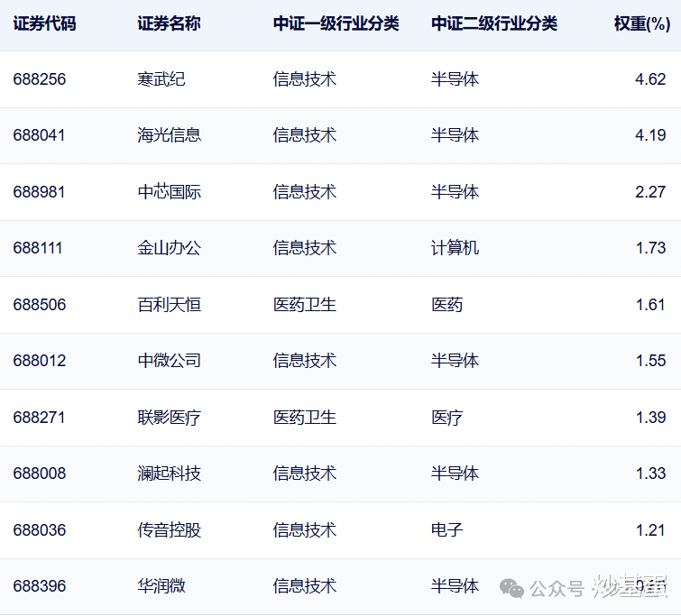The height and width of the screenshot is (616, 681).
Task: Click weight value 1.21
Action: click(x=650, y=530)
